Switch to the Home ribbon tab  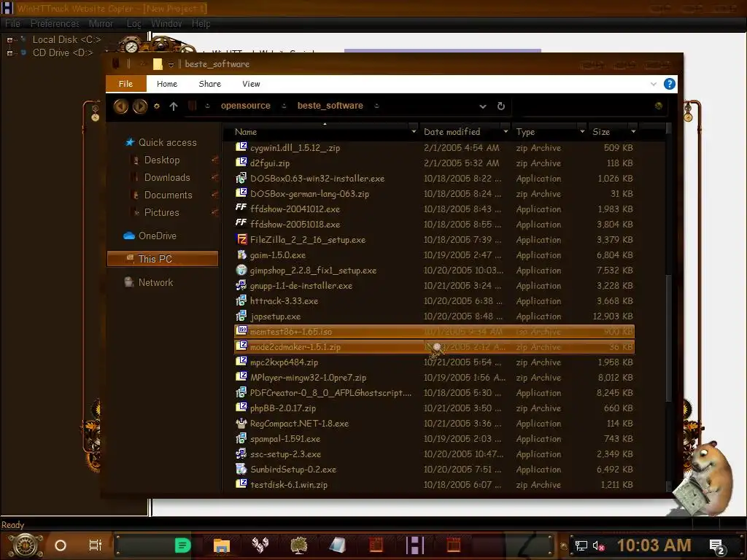[x=167, y=84]
